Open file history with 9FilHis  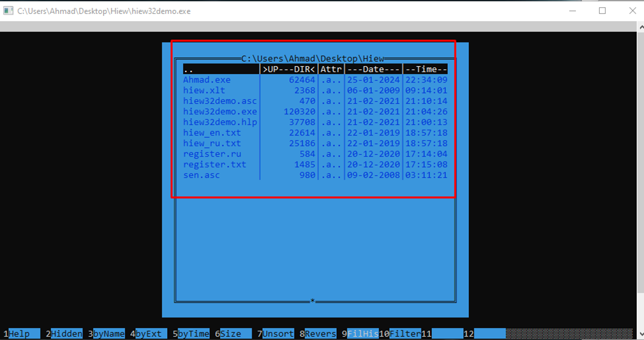coord(360,333)
